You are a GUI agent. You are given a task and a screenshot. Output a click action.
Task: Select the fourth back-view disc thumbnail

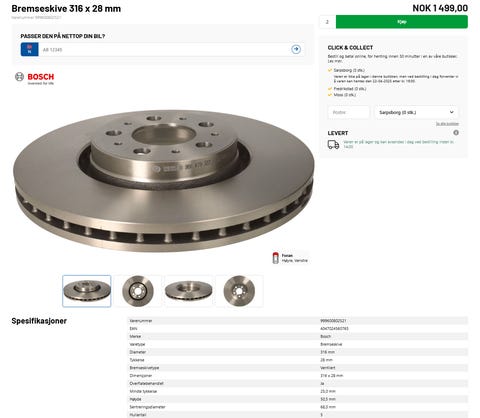pos(239,291)
